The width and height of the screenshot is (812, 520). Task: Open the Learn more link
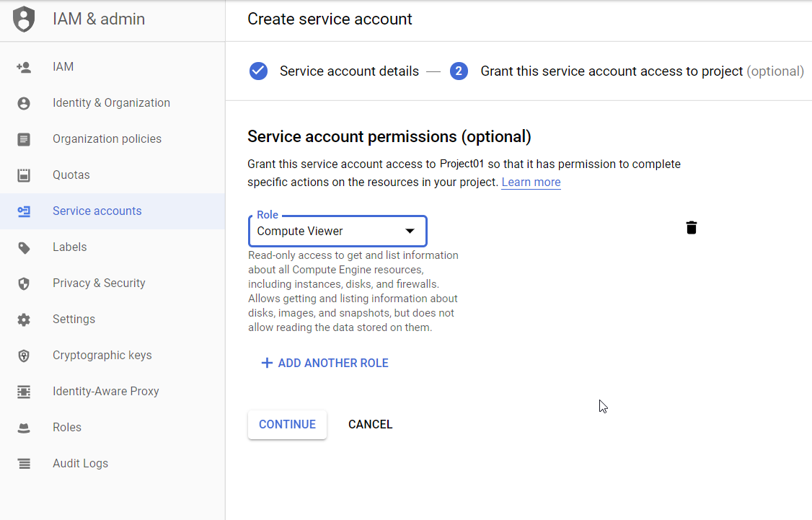click(x=531, y=182)
